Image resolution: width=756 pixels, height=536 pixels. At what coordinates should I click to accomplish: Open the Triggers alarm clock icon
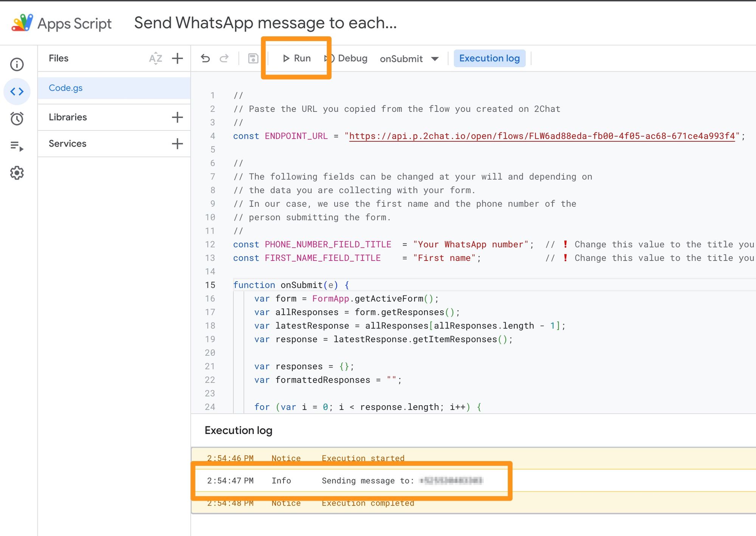coord(17,119)
